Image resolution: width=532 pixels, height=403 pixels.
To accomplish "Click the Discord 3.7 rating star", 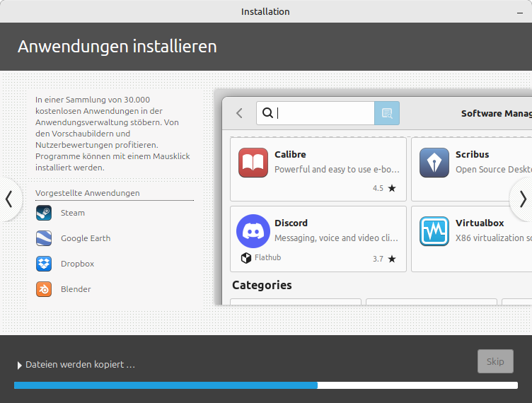I will [392, 259].
